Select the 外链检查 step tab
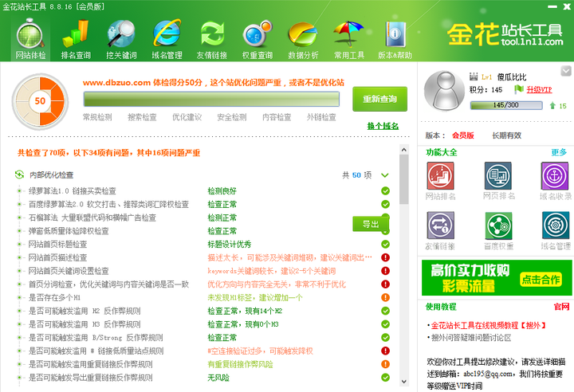 point(321,117)
